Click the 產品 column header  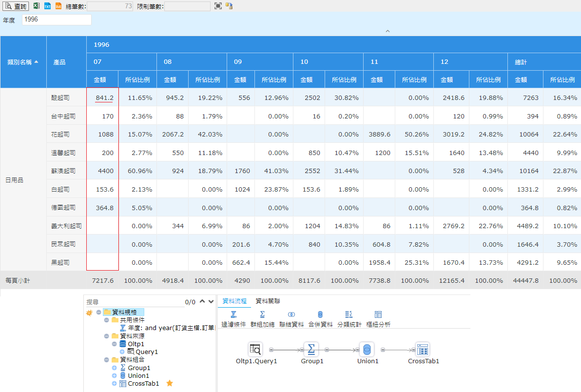click(67, 62)
